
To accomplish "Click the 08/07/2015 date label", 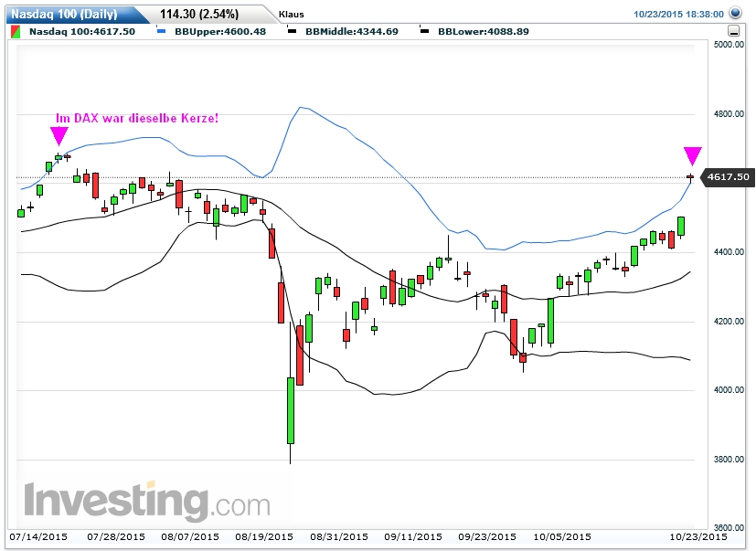I will (x=190, y=537).
